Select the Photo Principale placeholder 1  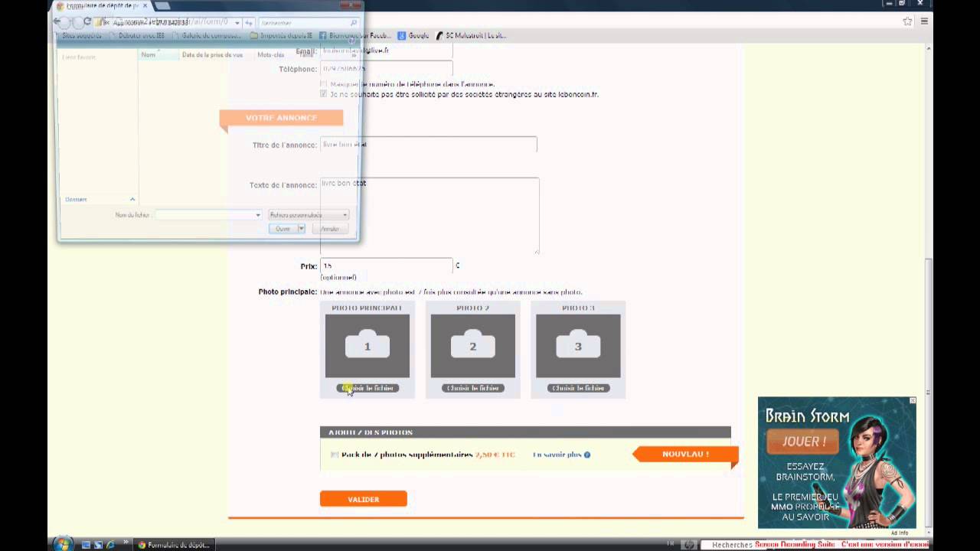coord(367,346)
